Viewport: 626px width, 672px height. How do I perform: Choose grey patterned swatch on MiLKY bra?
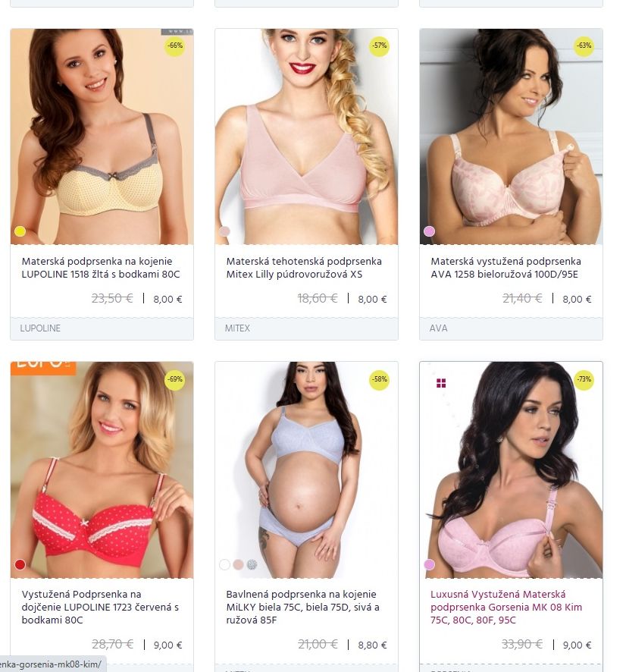coord(252,565)
